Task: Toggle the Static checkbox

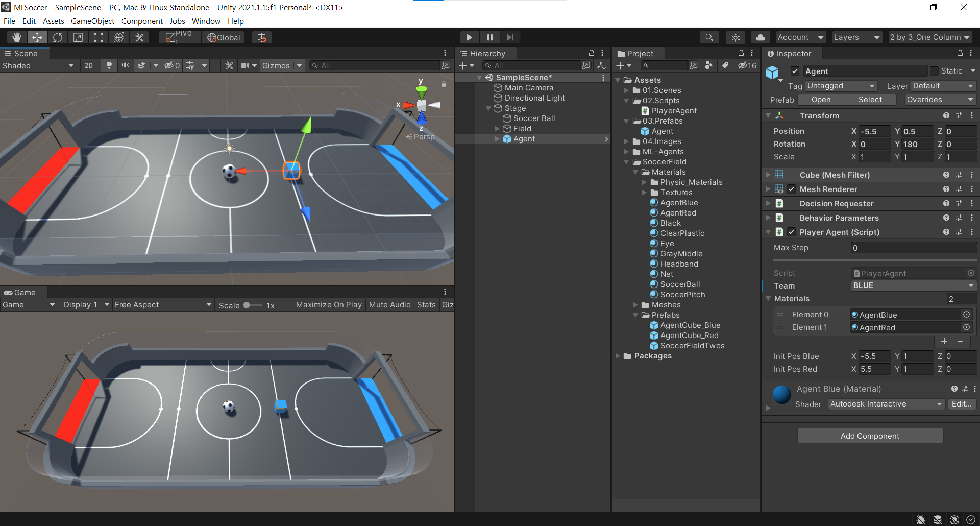Action: tap(934, 71)
